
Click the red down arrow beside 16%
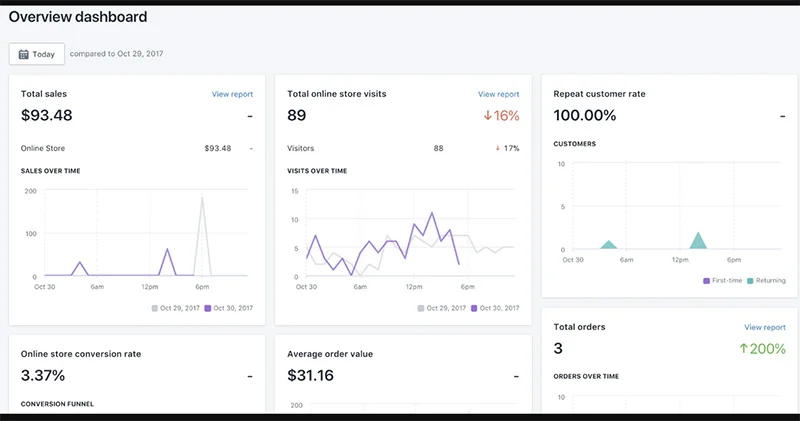tap(488, 116)
